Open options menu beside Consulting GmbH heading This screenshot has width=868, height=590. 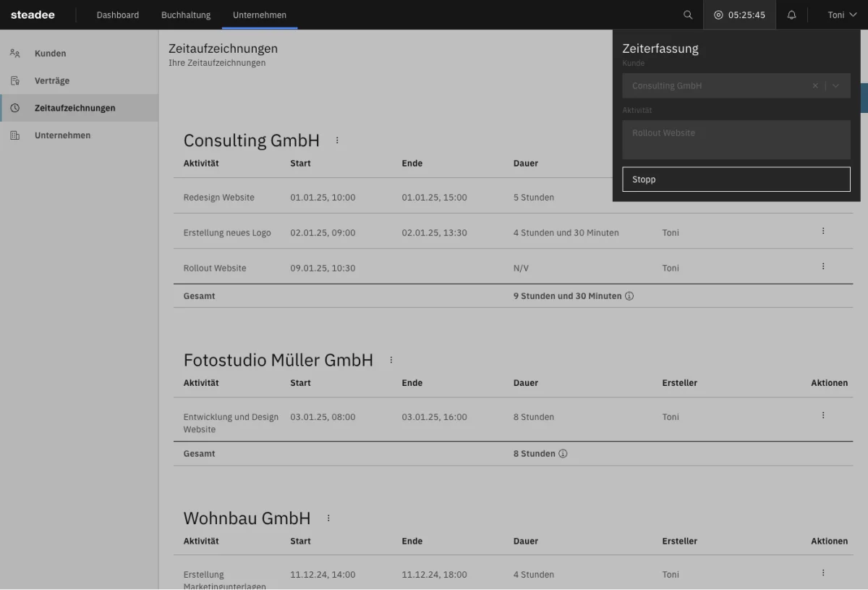pyautogui.click(x=337, y=140)
